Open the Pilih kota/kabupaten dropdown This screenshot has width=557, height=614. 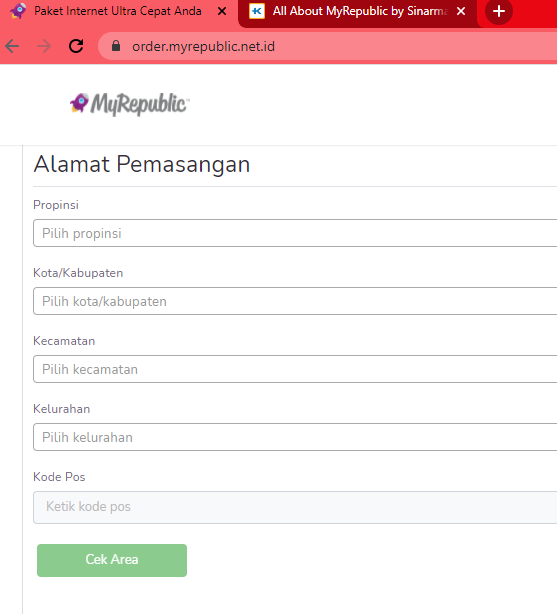coord(295,301)
